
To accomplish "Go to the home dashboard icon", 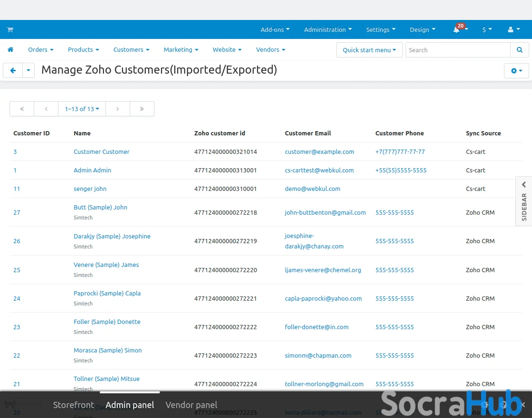I will (10, 50).
